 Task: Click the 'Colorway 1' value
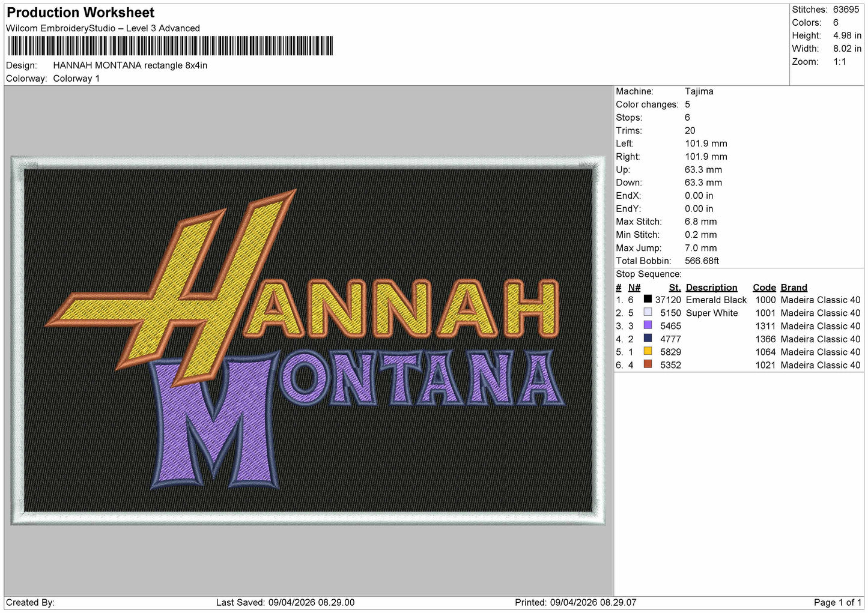tap(76, 79)
